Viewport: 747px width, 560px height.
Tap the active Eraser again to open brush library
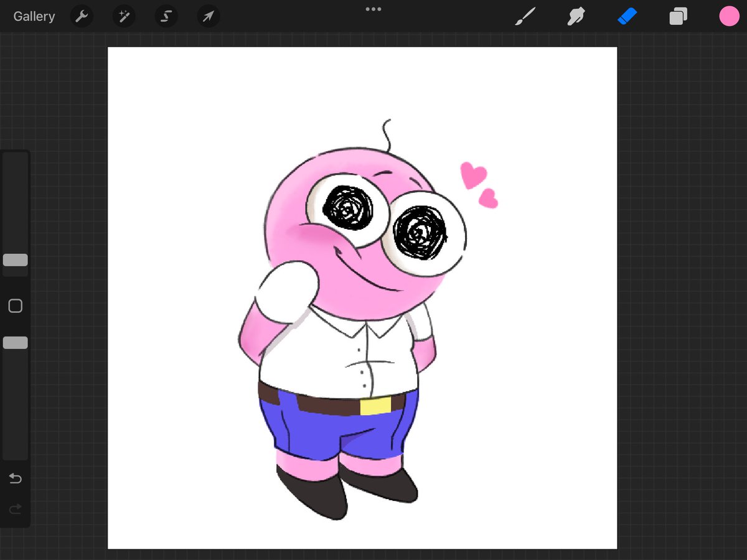coord(627,16)
